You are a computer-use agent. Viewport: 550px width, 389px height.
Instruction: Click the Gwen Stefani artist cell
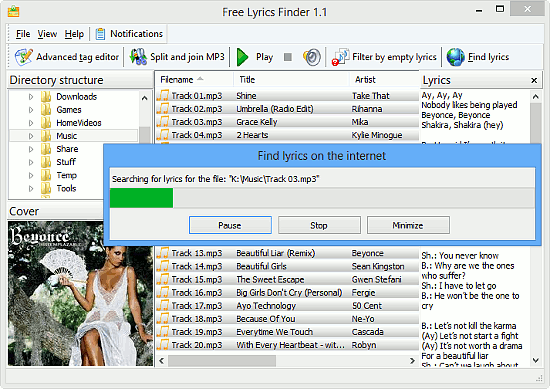tap(376, 280)
